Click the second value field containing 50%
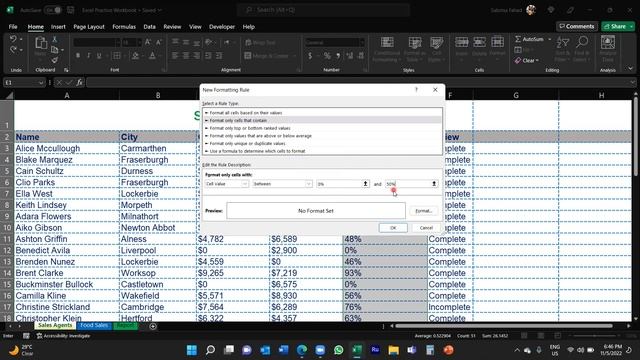The width and height of the screenshot is (640, 360). tap(407, 184)
